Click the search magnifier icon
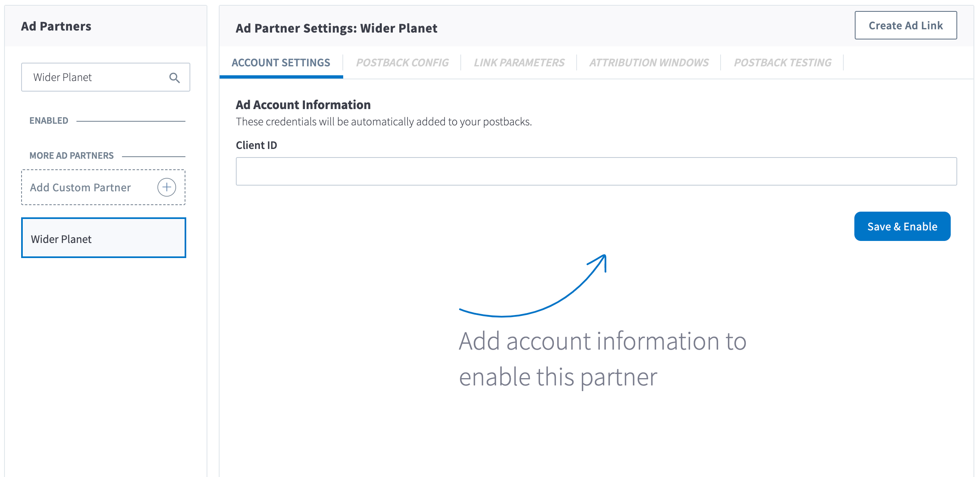The width and height of the screenshot is (980, 477). point(174,78)
